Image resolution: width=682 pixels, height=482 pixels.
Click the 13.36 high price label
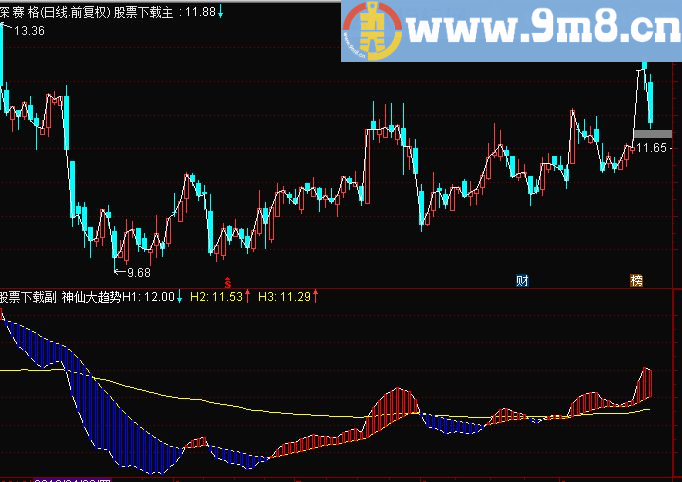coord(29,30)
